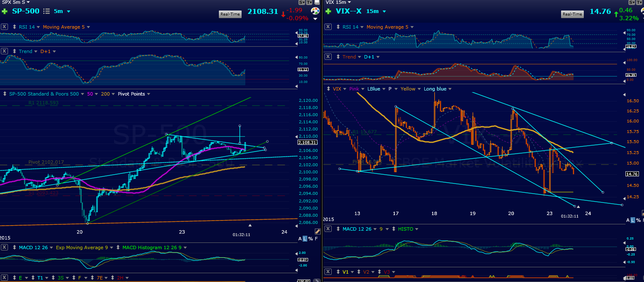Close the V1 V2 V3 pane in VIX chart
The height and width of the screenshot is (282, 644).
pyautogui.click(x=328, y=272)
